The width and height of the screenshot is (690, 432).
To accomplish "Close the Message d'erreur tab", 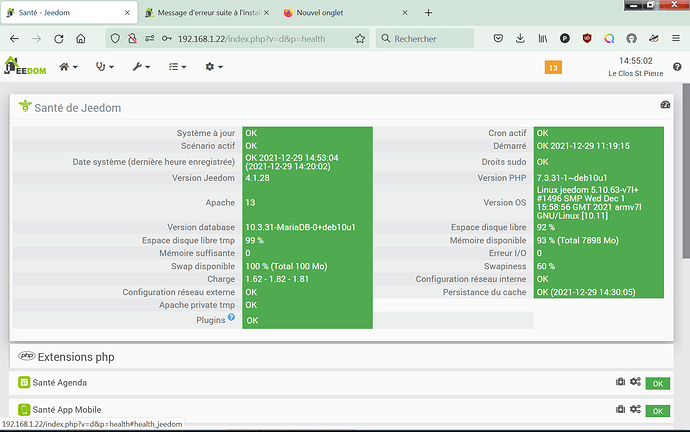I will 266,13.
